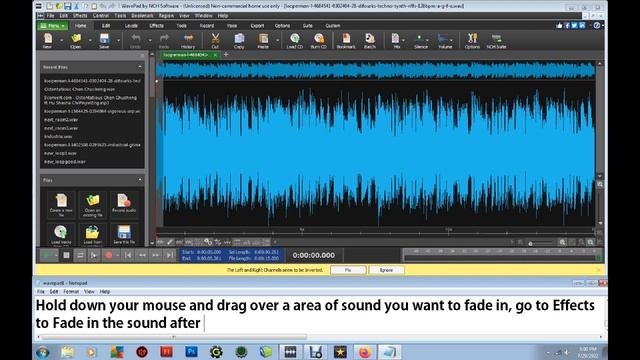Switch to the Edit ribbon tab
The width and height of the screenshot is (640, 360).
[106, 26]
